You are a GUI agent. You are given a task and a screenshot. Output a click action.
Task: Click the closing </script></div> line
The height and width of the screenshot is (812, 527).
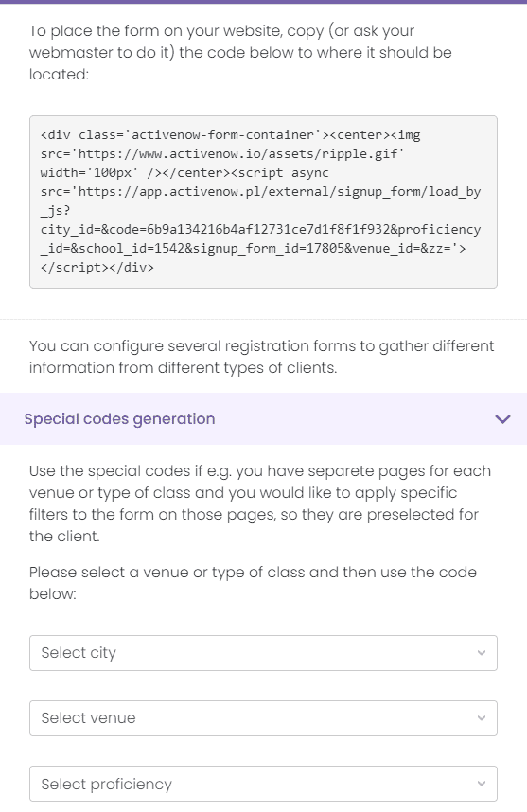pyautogui.click(x=97, y=268)
